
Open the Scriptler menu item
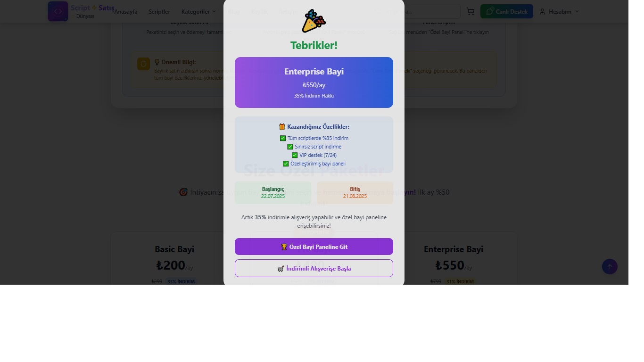click(x=159, y=11)
